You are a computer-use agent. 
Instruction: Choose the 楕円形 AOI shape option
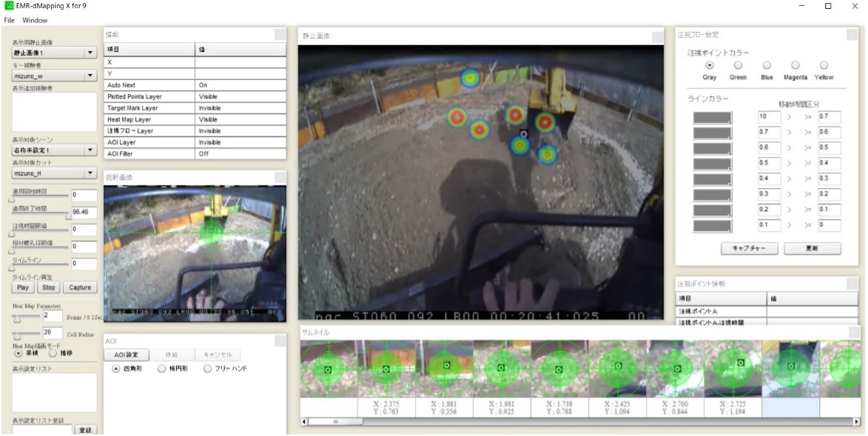point(161,369)
